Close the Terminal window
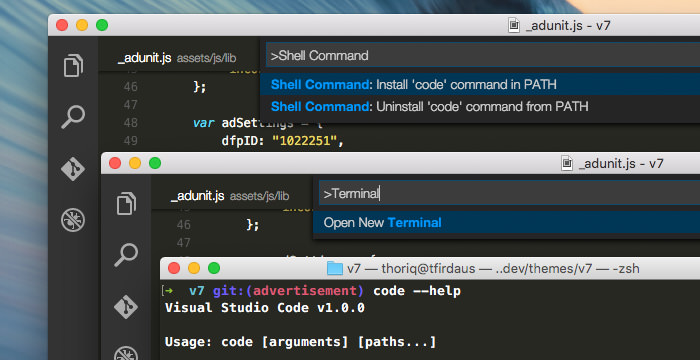This screenshot has height=360, width=700. pyautogui.click(x=174, y=268)
